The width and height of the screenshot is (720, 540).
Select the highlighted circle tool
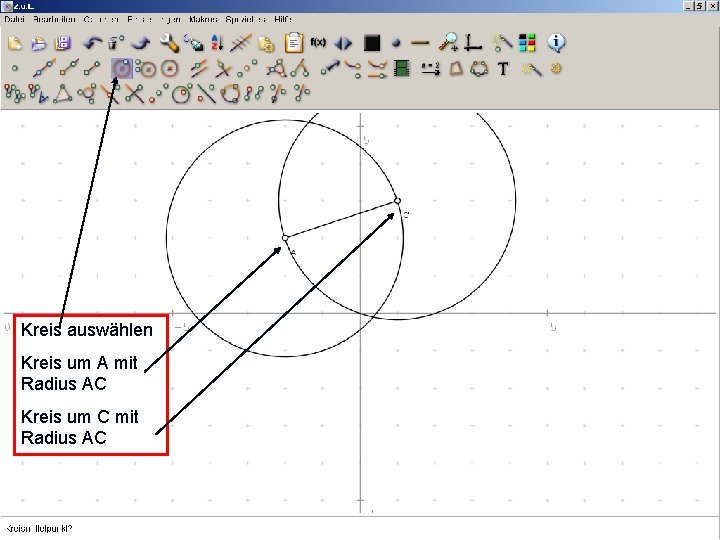coord(122,69)
